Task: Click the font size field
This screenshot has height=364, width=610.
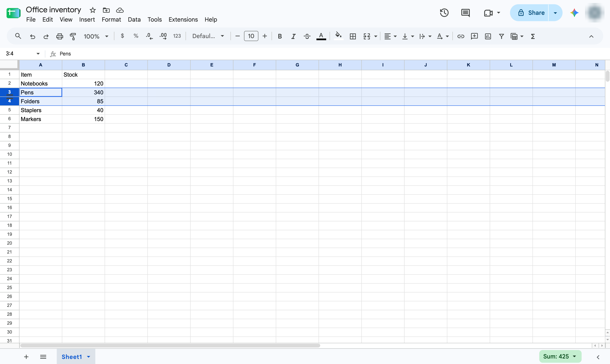Action: [x=251, y=36]
